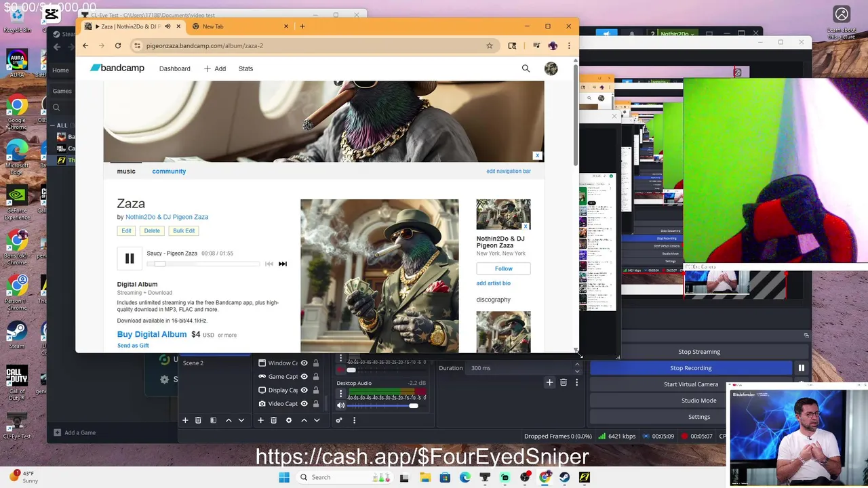Bookmark page with the star icon
This screenshot has width=868, height=488.
(489, 45)
